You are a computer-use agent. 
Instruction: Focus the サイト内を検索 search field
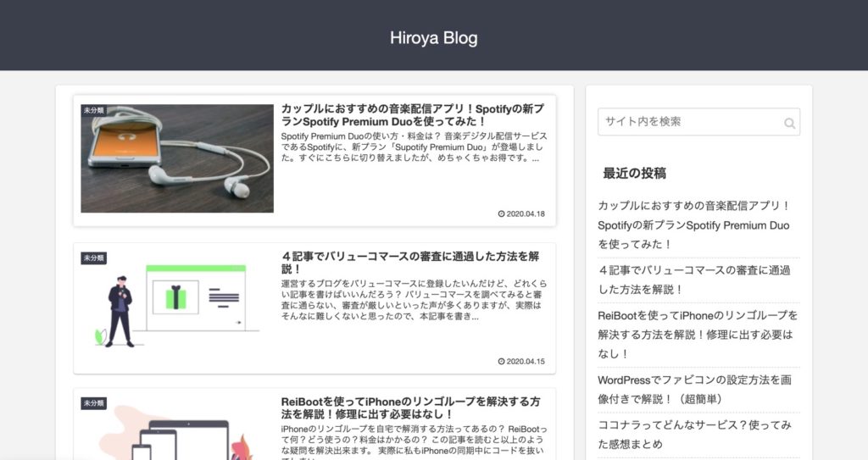(698, 122)
